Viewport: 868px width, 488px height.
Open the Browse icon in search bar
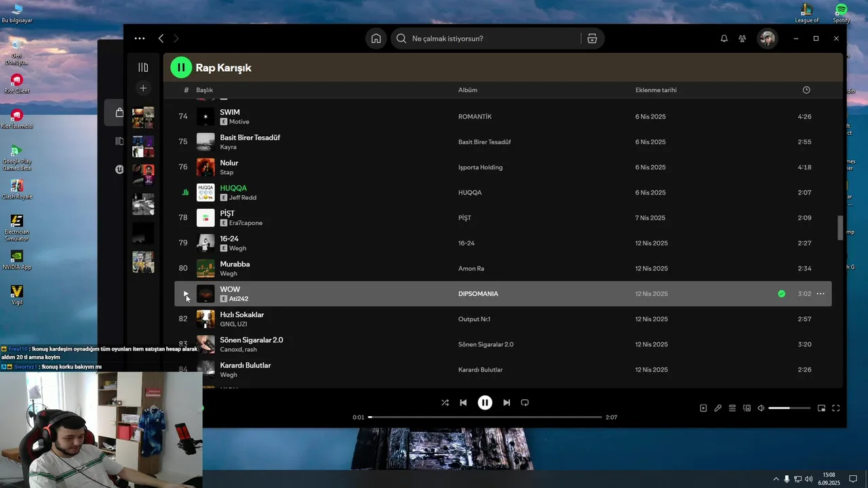[592, 39]
